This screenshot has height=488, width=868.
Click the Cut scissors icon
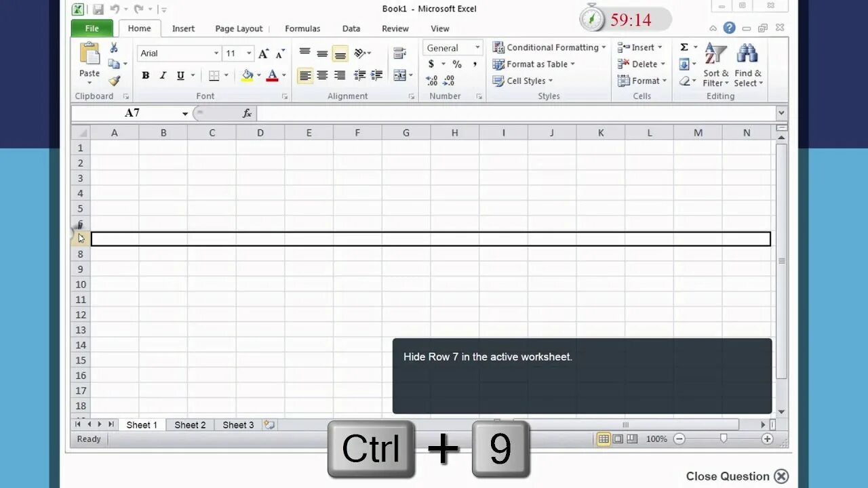(x=114, y=47)
